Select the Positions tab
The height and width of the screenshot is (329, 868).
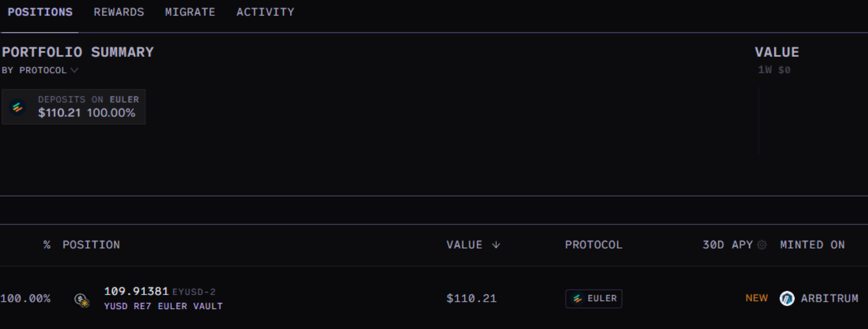(40, 12)
